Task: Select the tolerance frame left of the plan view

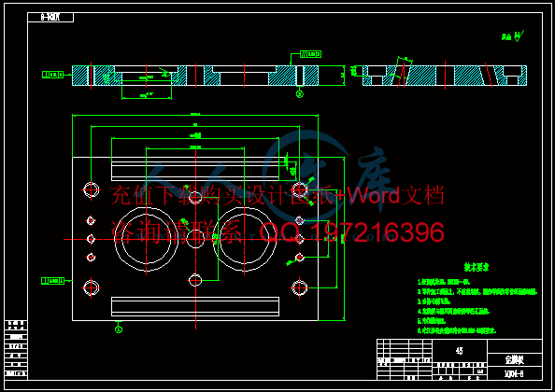Action: coord(52,281)
